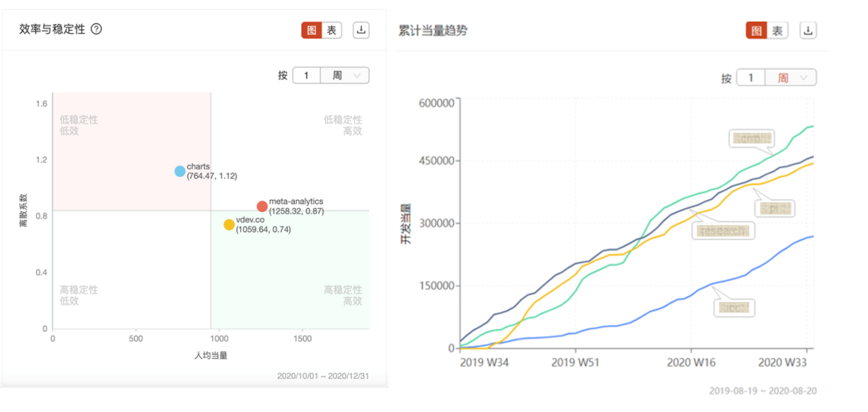The height and width of the screenshot is (412, 868).
Task: Click the 效率与稳定性 panel title
Action: pyautogui.click(x=52, y=29)
